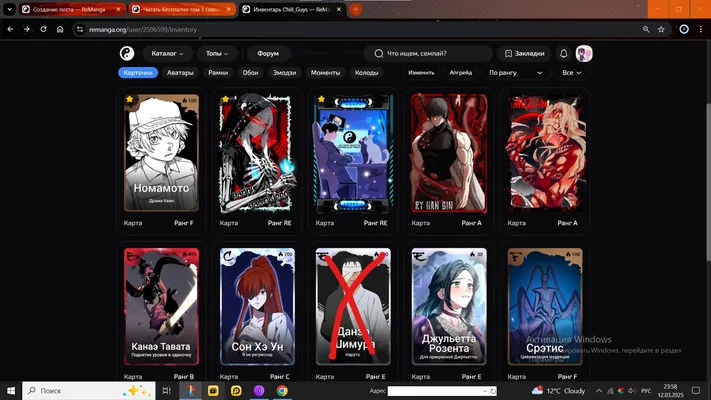This screenshot has width=711, height=400.
Task: Go to the Форум page
Action: click(268, 54)
